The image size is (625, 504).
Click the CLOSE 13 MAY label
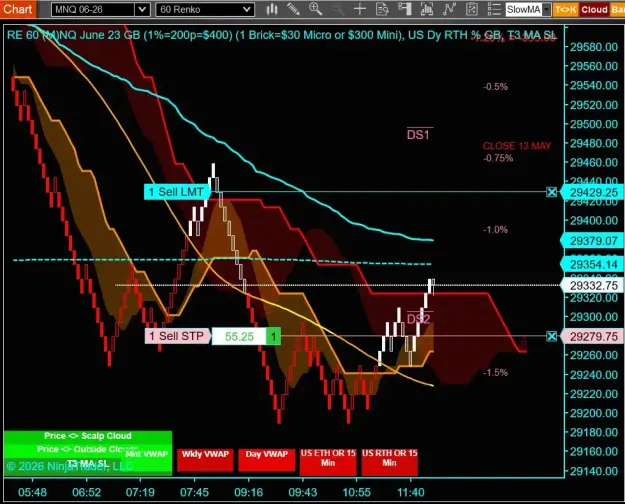[x=517, y=146]
